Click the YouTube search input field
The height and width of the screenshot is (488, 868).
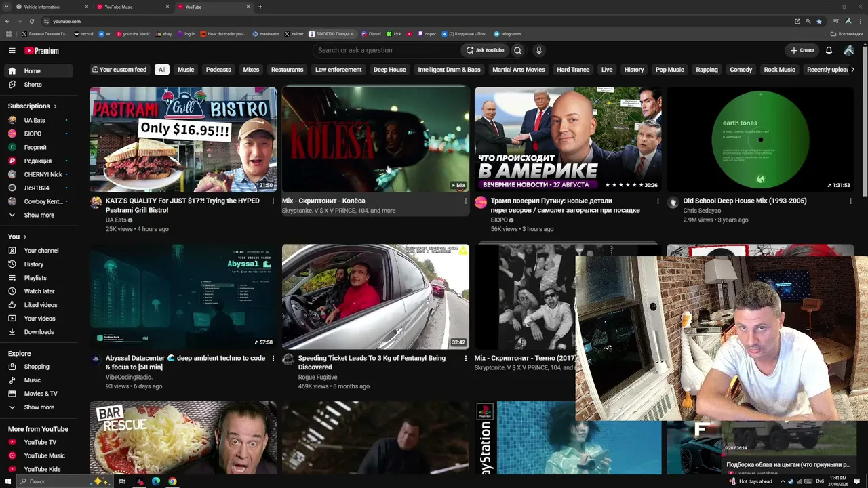[x=387, y=50]
